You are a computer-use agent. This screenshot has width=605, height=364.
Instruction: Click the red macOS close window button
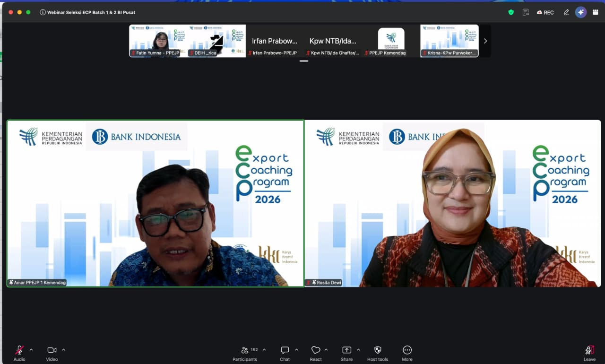coord(10,12)
